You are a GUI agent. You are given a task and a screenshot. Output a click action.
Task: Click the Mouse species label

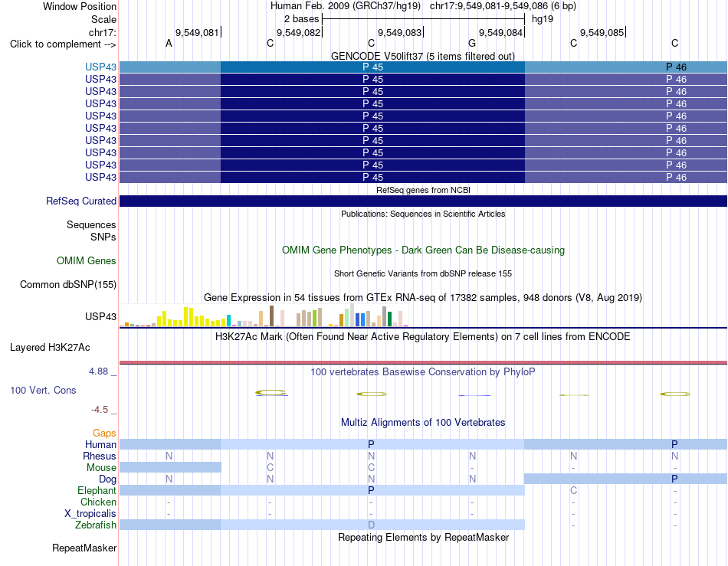(101, 468)
